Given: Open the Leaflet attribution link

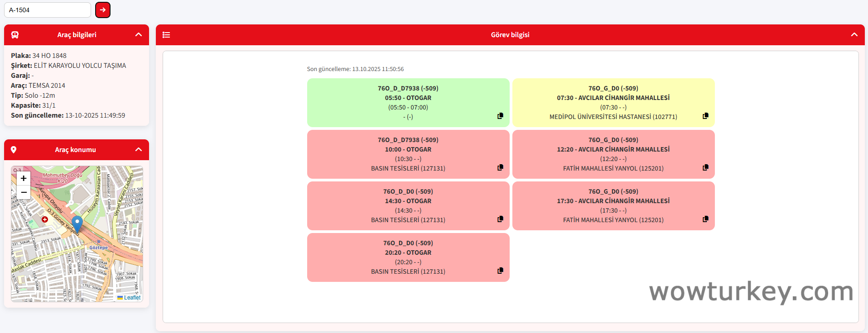Looking at the screenshot, I should pyautogui.click(x=132, y=298).
